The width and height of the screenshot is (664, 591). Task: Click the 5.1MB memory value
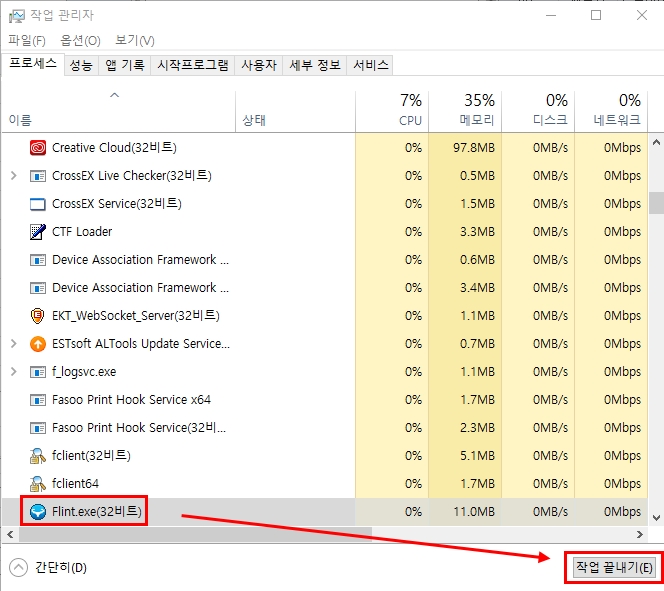(x=477, y=456)
